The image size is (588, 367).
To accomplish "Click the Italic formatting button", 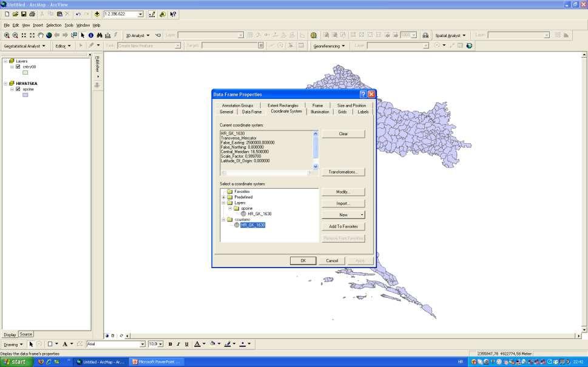I will tap(178, 344).
